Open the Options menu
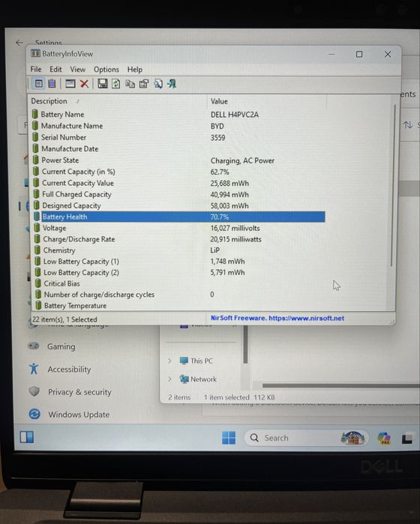420x524 pixels. point(106,70)
